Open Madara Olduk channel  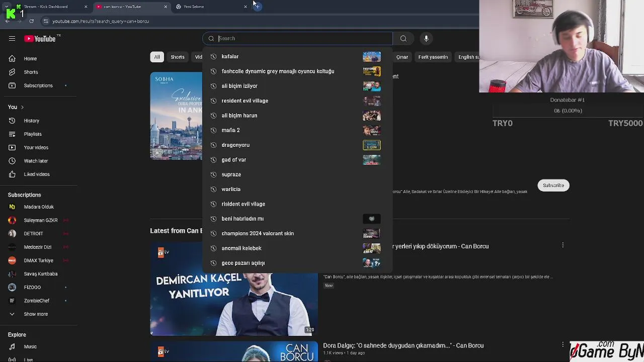[x=38, y=207]
